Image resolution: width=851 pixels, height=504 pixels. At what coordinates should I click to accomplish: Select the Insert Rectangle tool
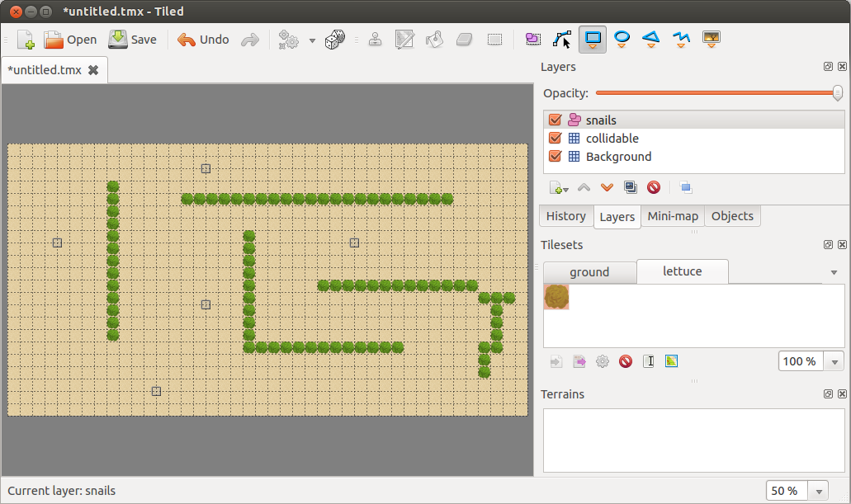click(x=593, y=39)
